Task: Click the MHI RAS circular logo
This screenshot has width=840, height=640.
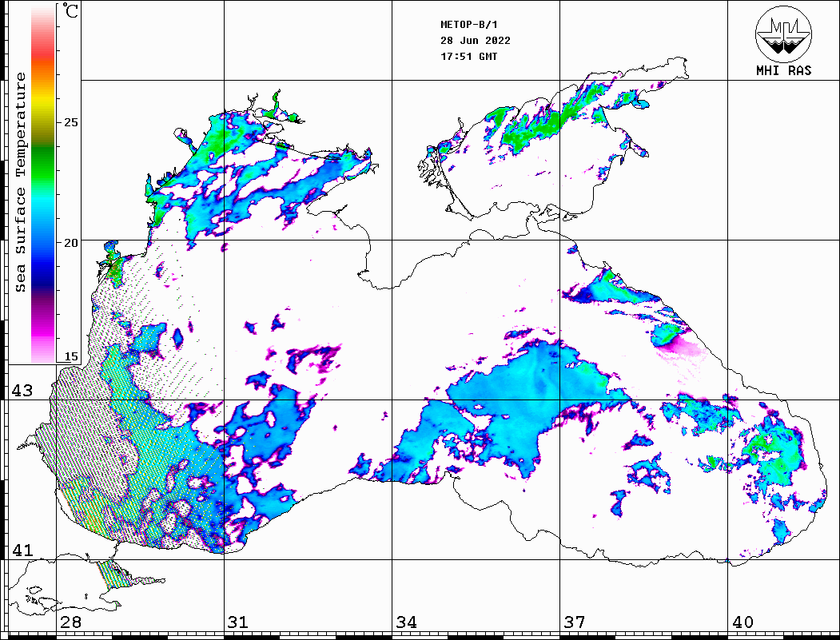Action: click(783, 34)
